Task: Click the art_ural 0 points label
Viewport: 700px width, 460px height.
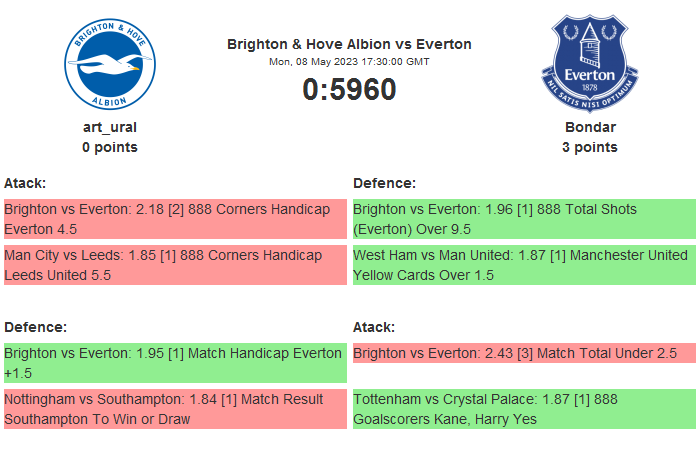Action: (x=110, y=147)
